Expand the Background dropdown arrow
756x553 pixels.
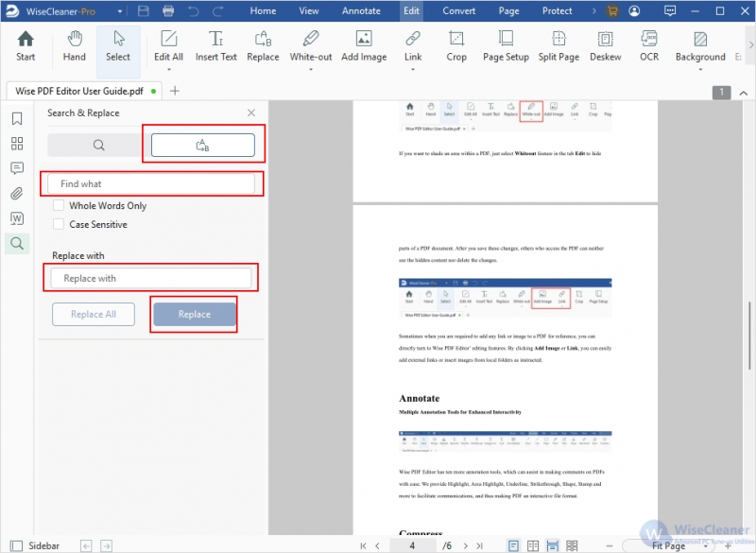700,69
